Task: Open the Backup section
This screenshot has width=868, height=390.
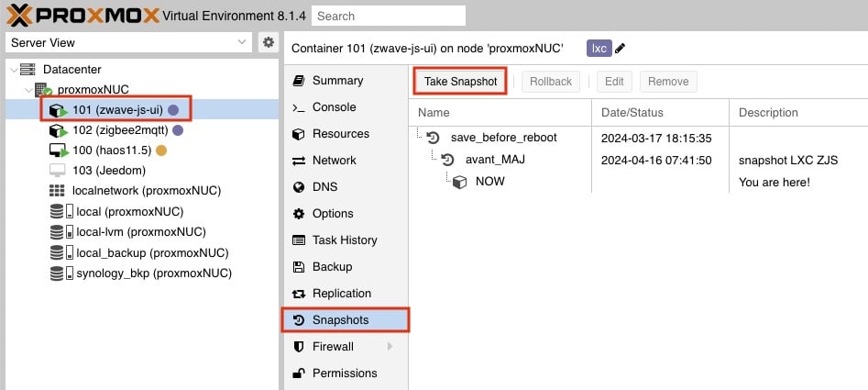Action: click(331, 267)
